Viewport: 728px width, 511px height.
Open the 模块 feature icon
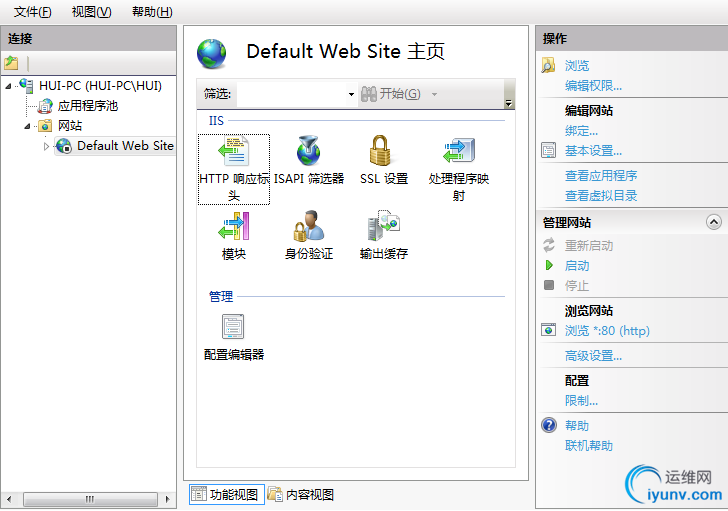coord(234,226)
